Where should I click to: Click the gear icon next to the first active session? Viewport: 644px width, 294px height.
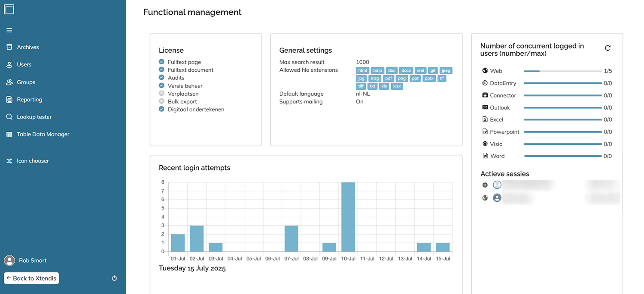pyautogui.click(x=485, y=185)
